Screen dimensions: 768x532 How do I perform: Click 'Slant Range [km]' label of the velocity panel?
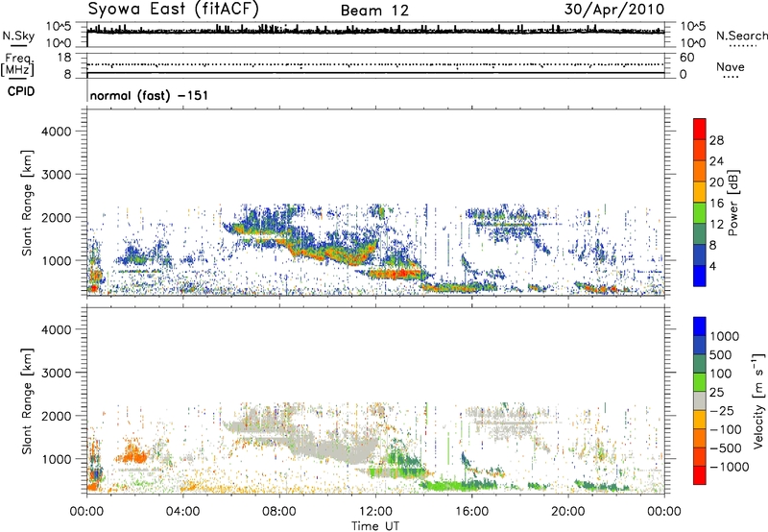point(27,400)
